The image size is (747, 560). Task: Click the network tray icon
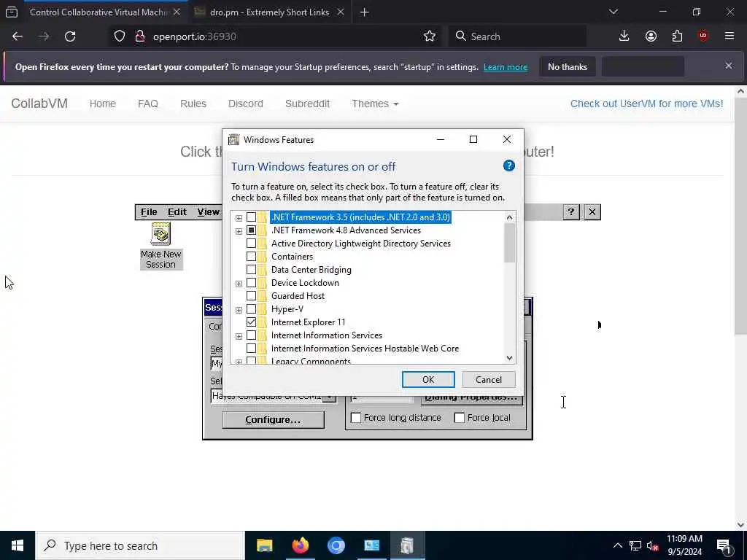[x=635, y=546]
